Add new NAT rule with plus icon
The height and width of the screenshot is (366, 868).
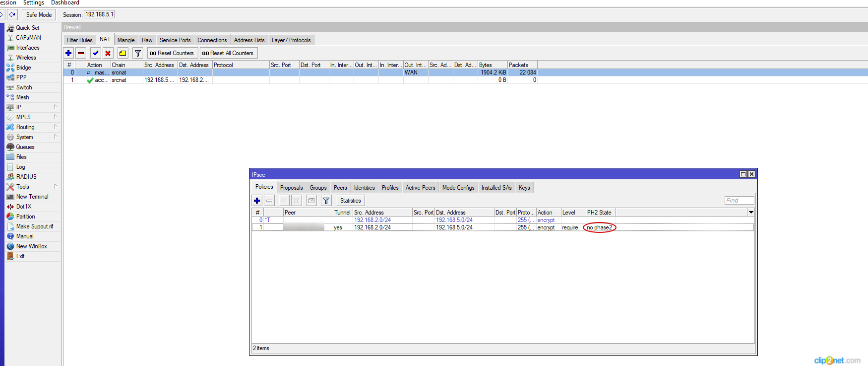68,53
